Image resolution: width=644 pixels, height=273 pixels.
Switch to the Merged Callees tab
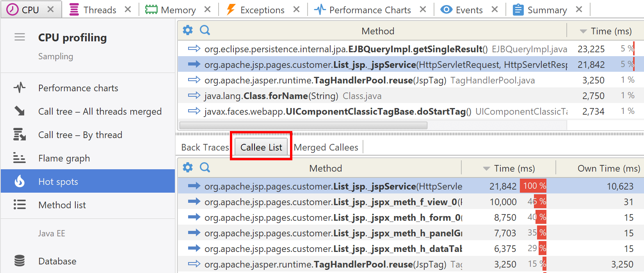[326, 147]
